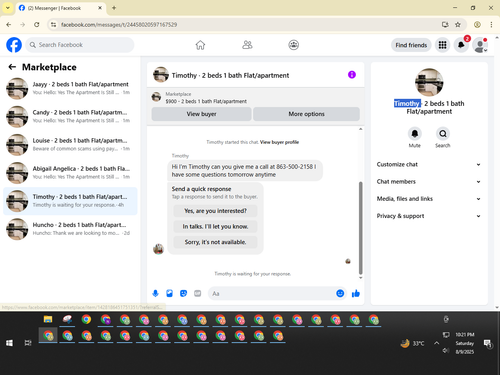View site information icon in address bar
This screenshot has height=375, width=500.
53,24
